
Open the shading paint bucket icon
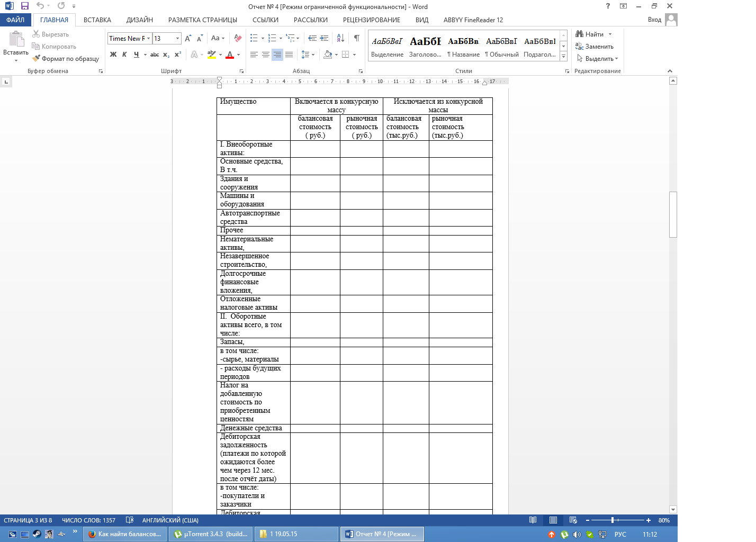point(328,55)
